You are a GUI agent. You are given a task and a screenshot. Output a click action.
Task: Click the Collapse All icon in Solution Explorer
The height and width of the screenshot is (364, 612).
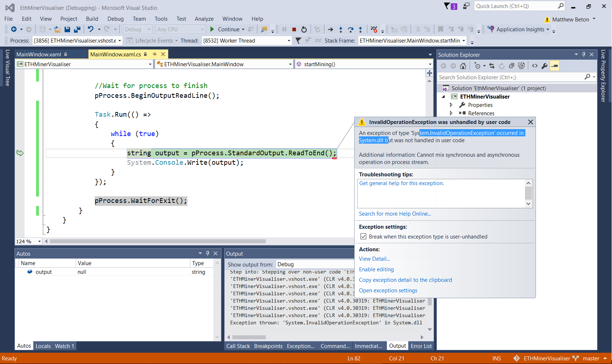coord(512,66)
